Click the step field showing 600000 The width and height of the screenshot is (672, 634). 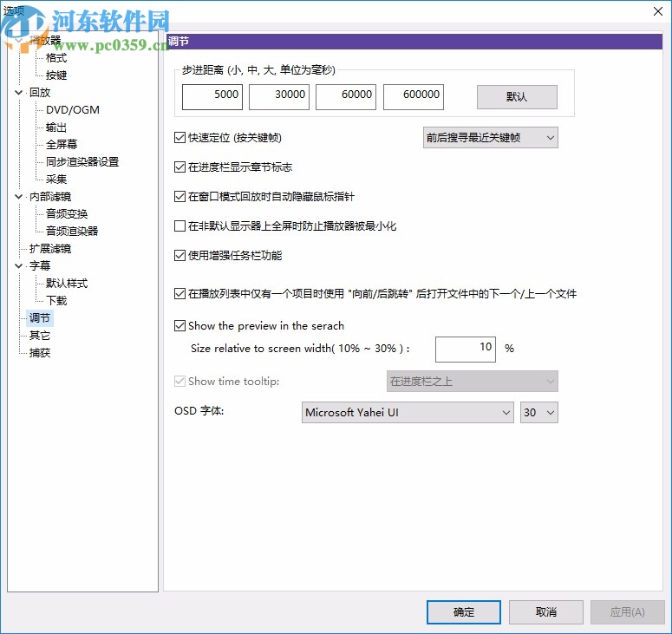tap(413, 97)
